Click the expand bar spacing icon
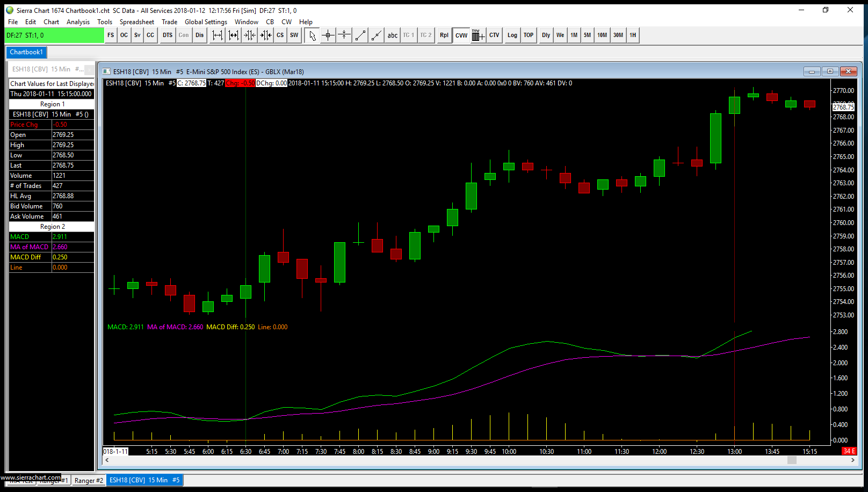The image size is (868, 492). pyautogui.click(x=218, y=35)
